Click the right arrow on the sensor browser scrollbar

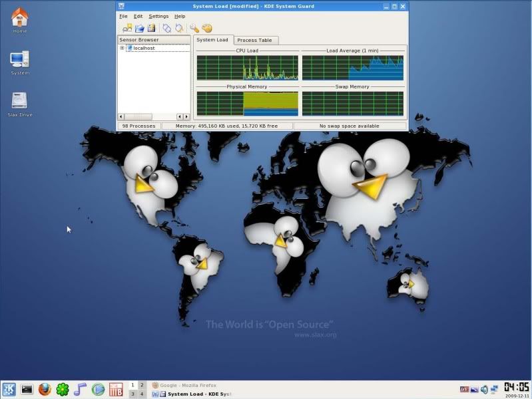click(186, 116)
